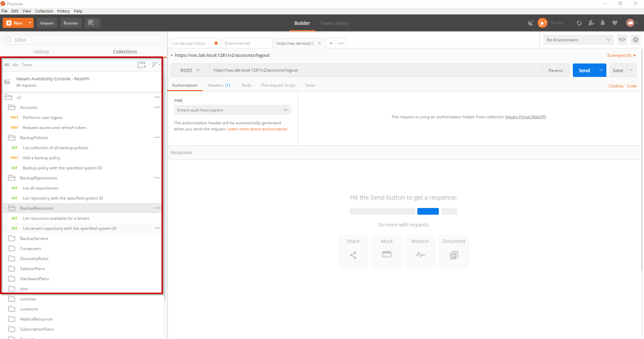This screenshot has width=644, height=339.
Task: Collapse the Veeam Availability Console collection
Action: tap(82, 82)
